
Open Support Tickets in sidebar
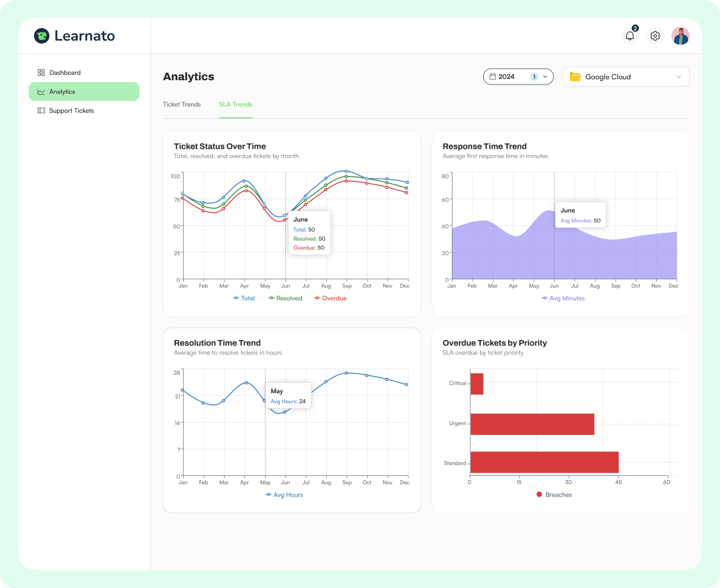pyautogui.click(x=84, y=111)
